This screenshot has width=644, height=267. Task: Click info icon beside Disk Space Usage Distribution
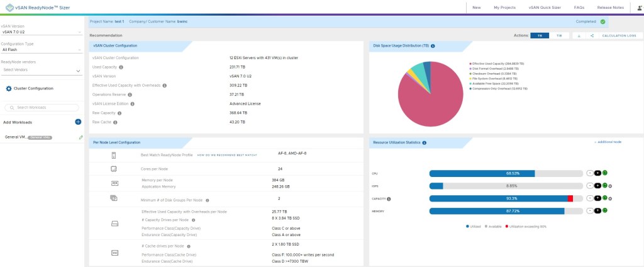click(433, 46)
